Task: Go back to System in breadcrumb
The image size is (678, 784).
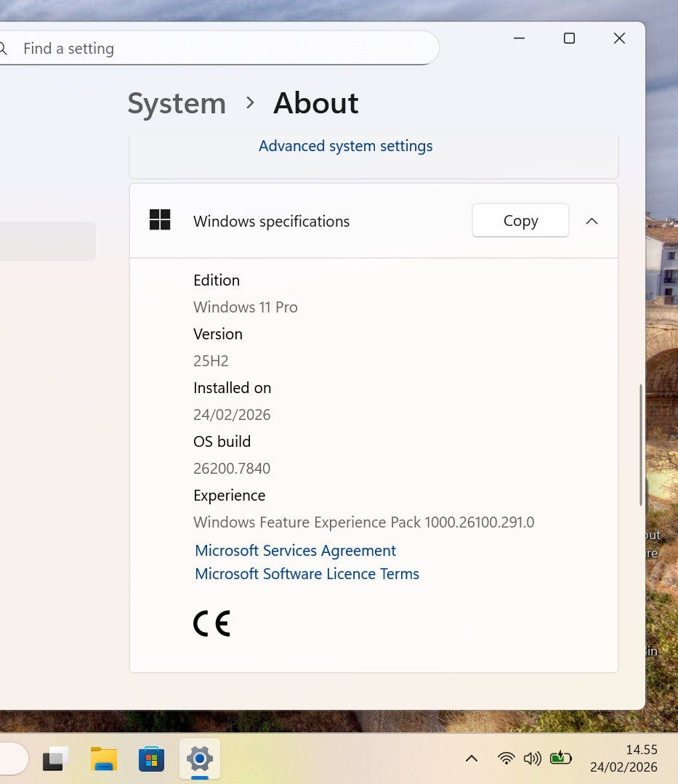Action: 177,103
